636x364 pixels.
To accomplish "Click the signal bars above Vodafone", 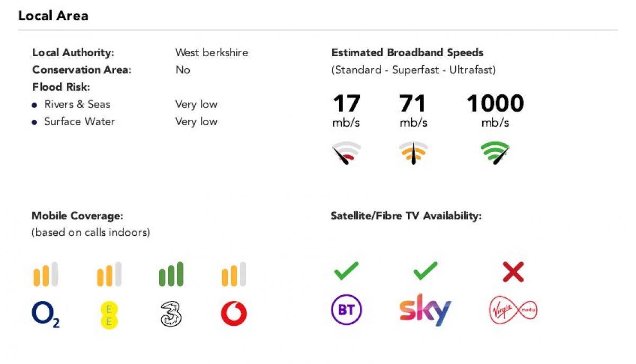I will [x=234, y=274].
